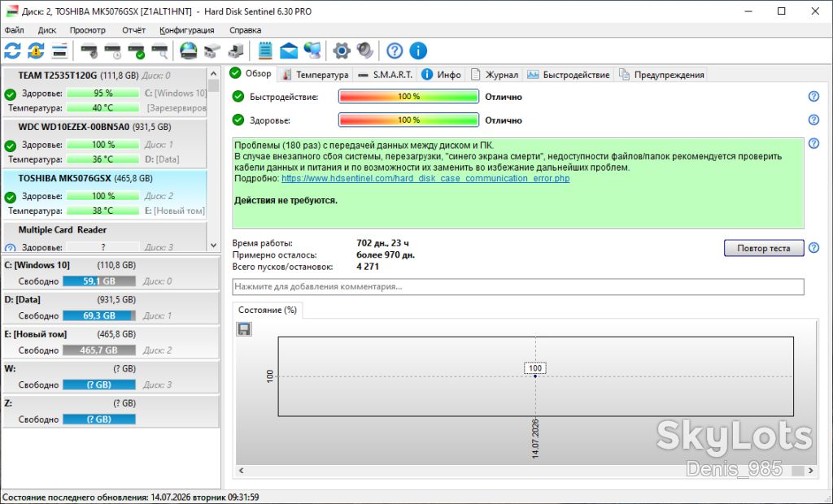The height and width of the screenshot is (504, 833).
Task: Open the Файл menu
Action: point(15,30)
